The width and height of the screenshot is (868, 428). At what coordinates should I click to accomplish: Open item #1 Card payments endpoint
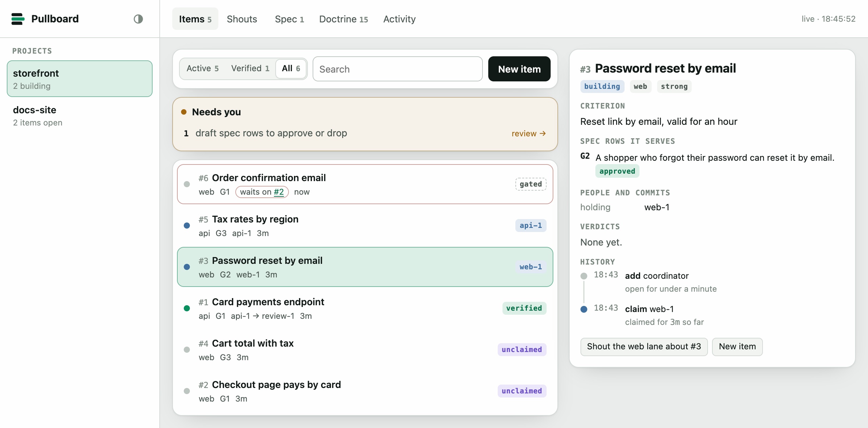365,308
